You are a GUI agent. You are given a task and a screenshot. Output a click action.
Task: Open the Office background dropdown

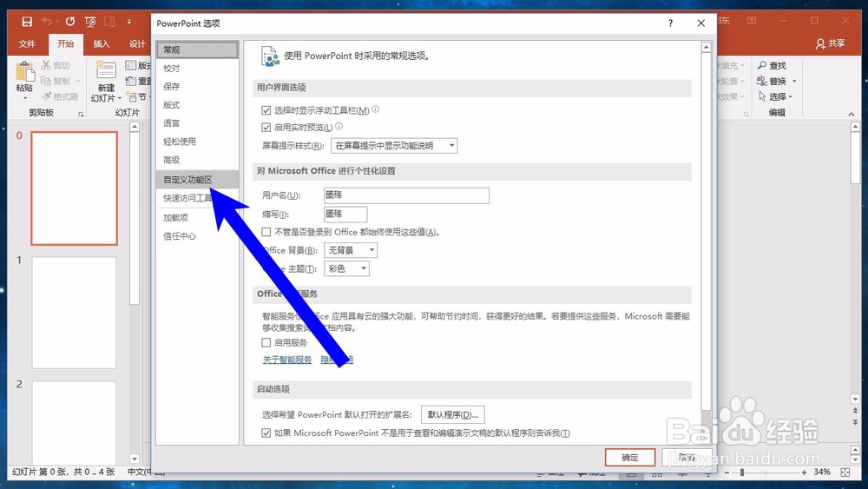click(x=351, y=250)
